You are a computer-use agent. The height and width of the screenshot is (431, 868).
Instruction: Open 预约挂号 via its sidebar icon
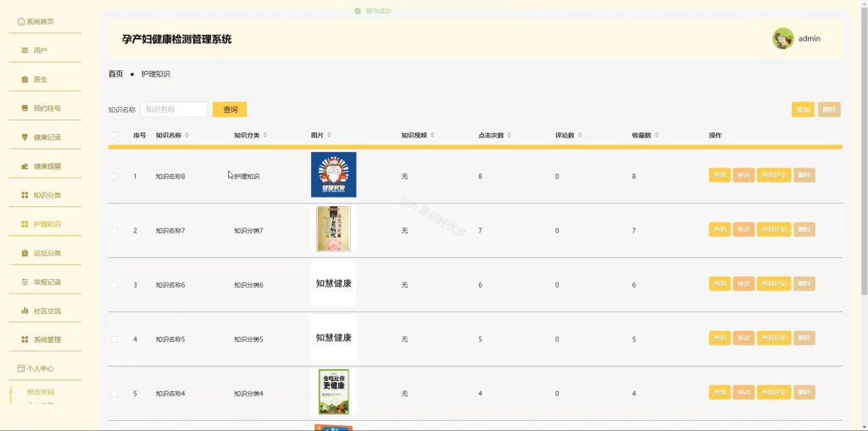click(25, 108)
